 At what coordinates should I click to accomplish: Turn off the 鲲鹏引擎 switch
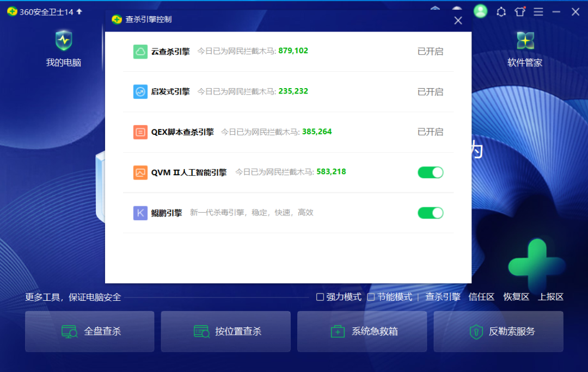pyautogui.click(x=431, y=213)
